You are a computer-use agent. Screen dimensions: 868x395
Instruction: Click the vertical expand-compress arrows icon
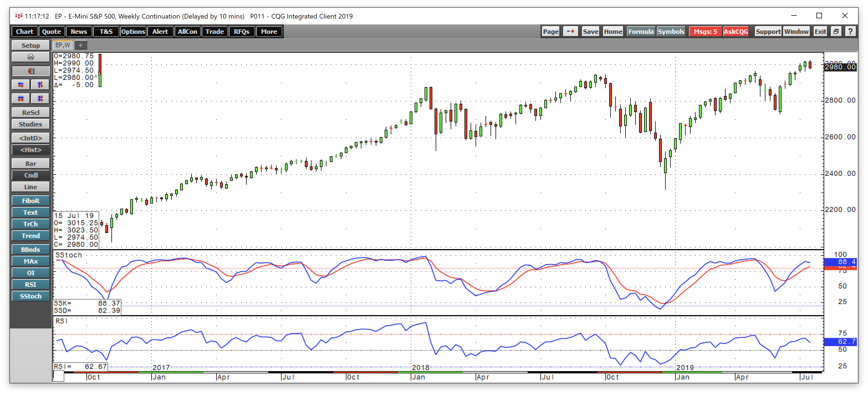[x=40, y=98]
